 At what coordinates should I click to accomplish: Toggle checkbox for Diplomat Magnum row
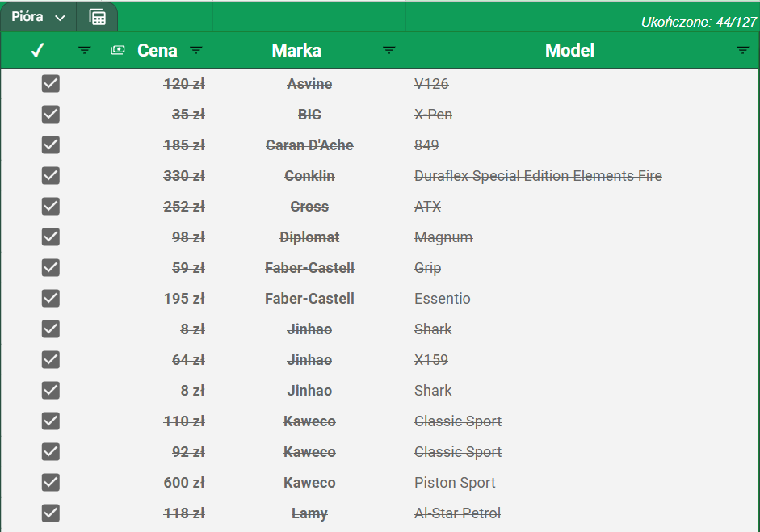[51, 237]
